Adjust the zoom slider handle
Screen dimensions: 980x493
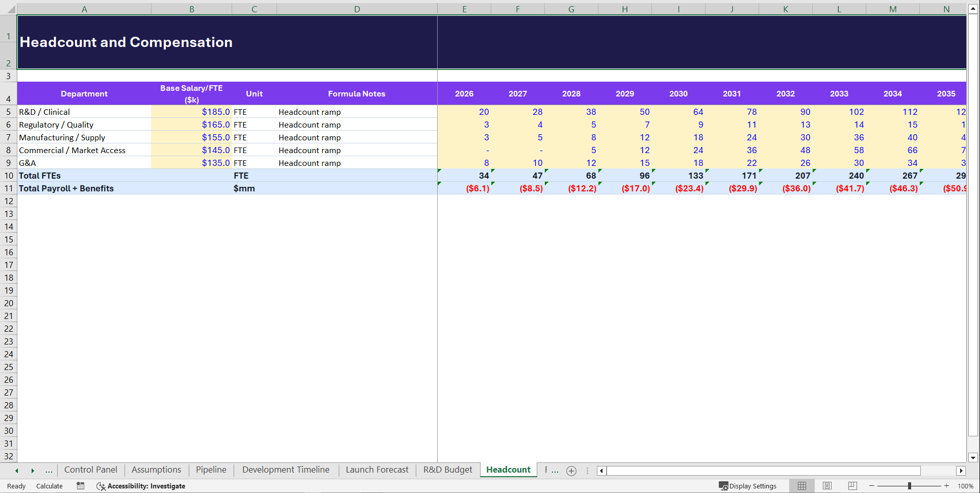pyautogui.click(x=909, y=486)
